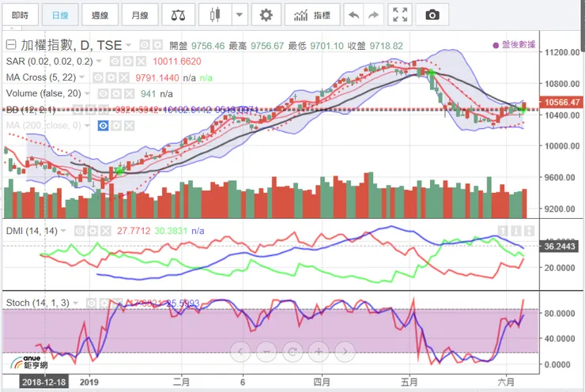Click the 五月 label on time axis
585x392 pixels.
coord(409,383)
